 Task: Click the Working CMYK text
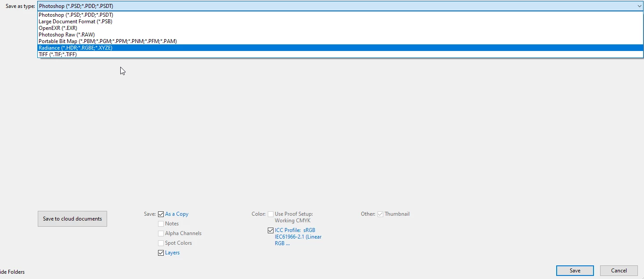point(292,221)
